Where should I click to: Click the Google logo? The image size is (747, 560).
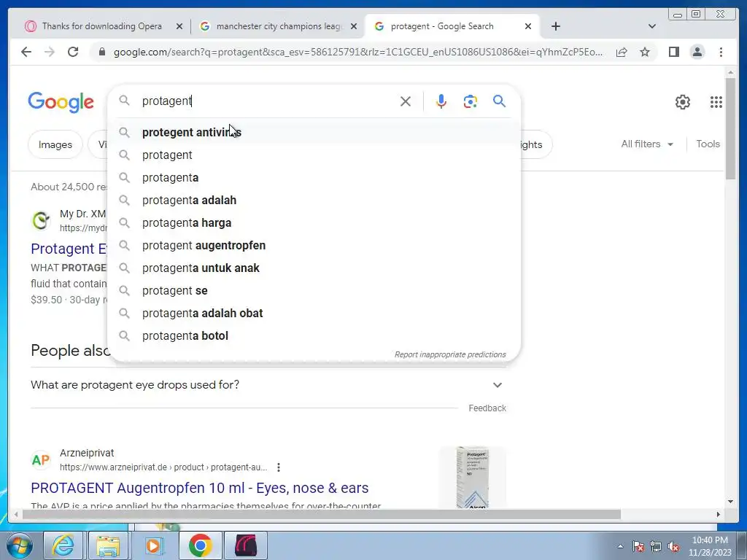click(61, 102)
